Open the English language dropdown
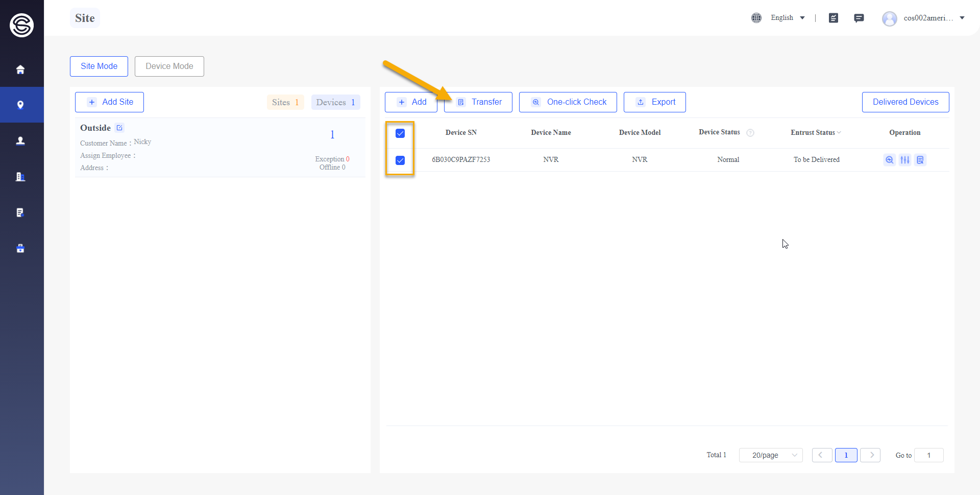The image size is (980, 495). (x=788, y=18)
